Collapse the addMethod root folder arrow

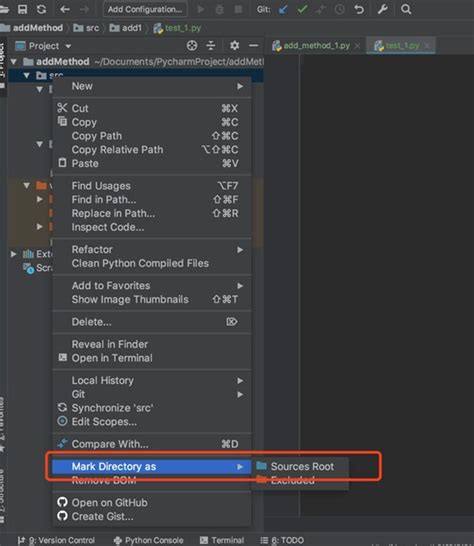[x=14, y=62]
